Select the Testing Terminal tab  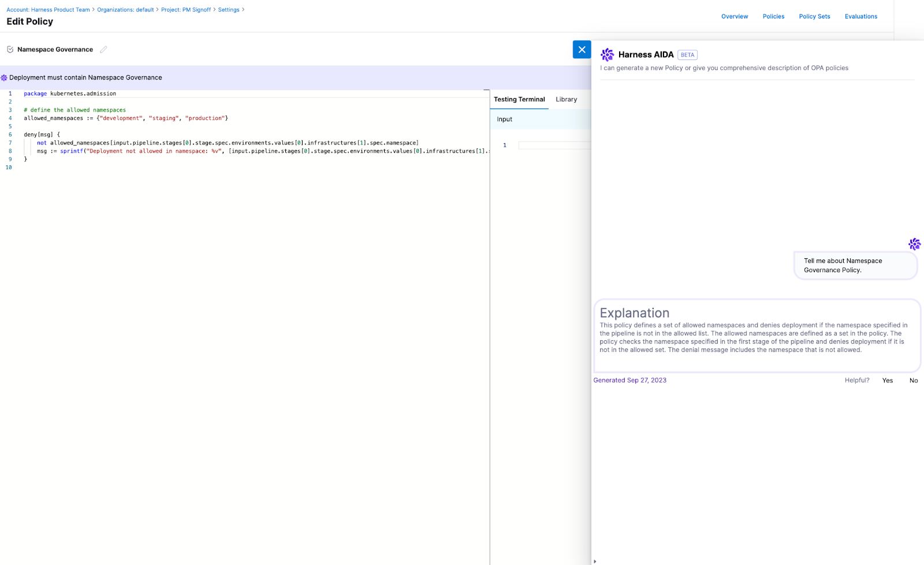click(519, 99)
